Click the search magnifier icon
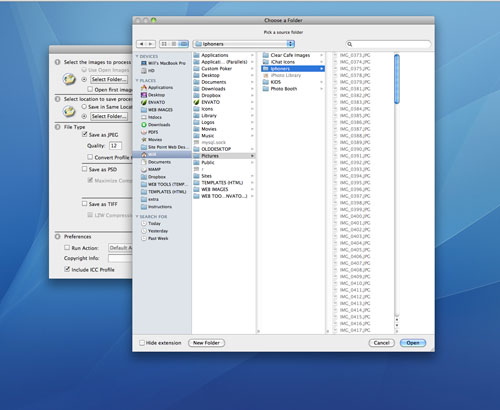This screenshot has width=500, height=410. (x=350, y=44)
